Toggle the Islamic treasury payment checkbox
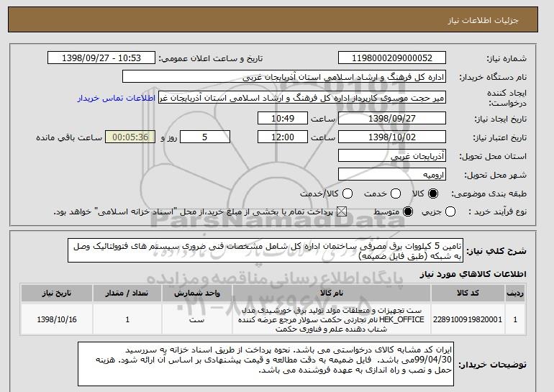The height and width of the screenshot is (392, 554). tap(341, 212)
